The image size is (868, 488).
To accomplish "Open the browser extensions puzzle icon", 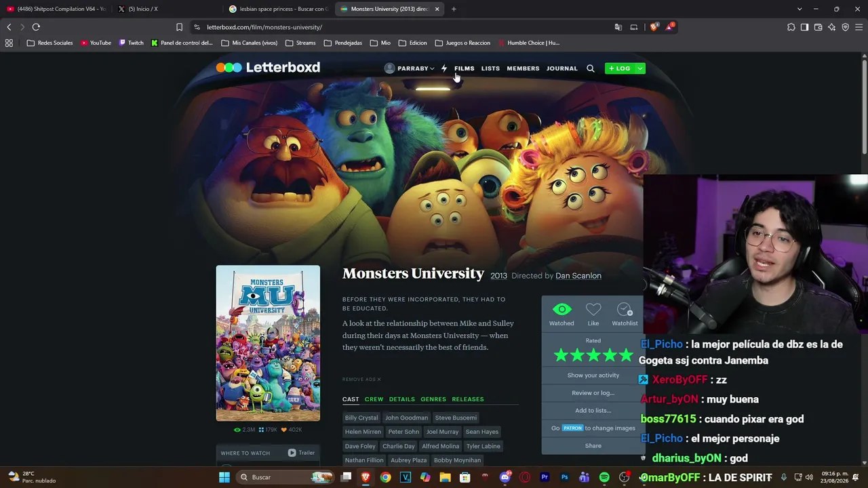I will coord(791,27).
